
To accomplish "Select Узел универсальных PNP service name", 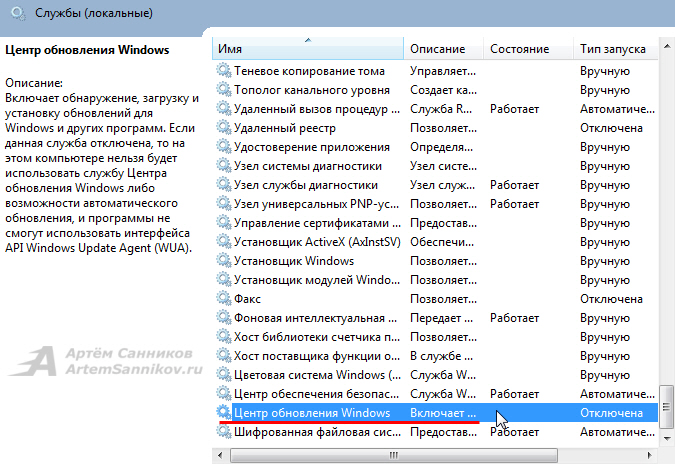I will click(316, 204).
